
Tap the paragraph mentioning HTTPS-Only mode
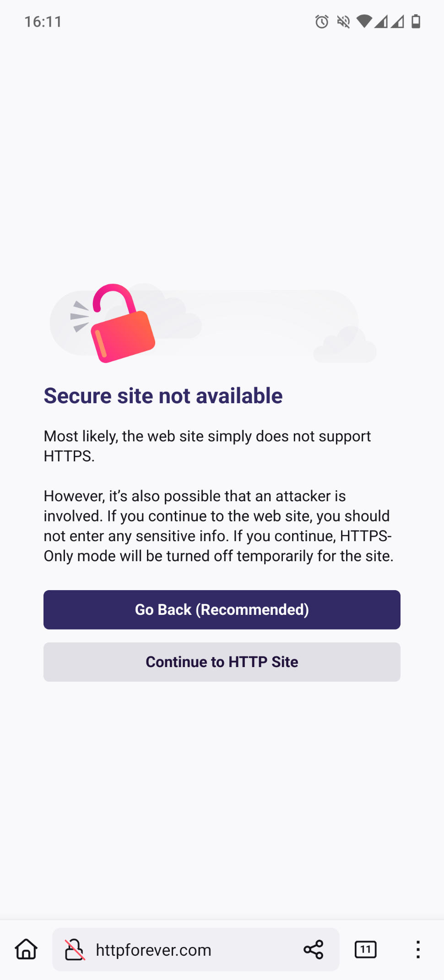pos(219,526)
